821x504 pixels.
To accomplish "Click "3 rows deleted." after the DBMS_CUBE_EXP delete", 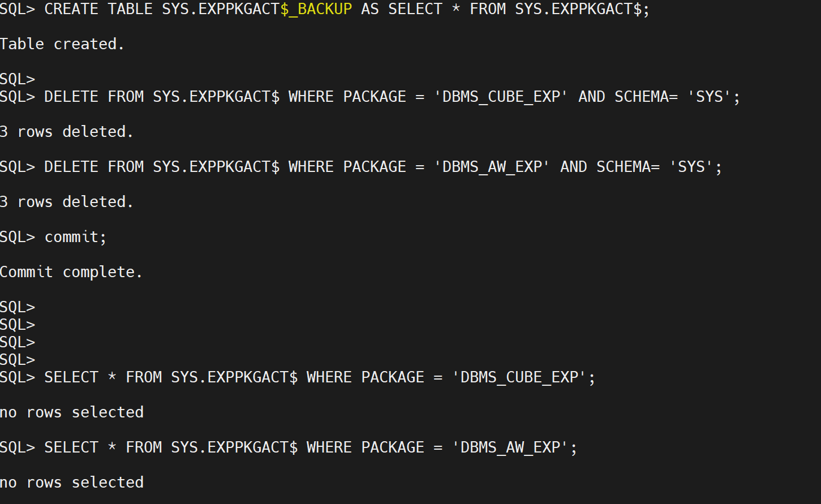I will click(67, 132).
